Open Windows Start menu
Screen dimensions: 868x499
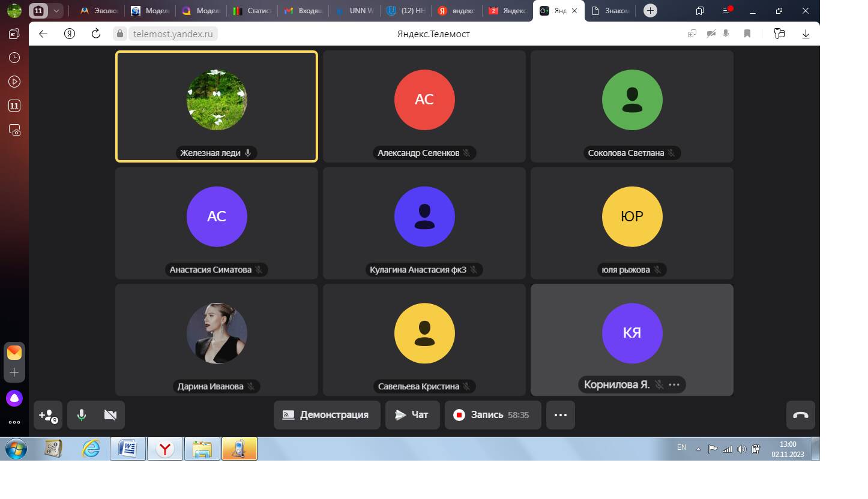click(16, 449)
